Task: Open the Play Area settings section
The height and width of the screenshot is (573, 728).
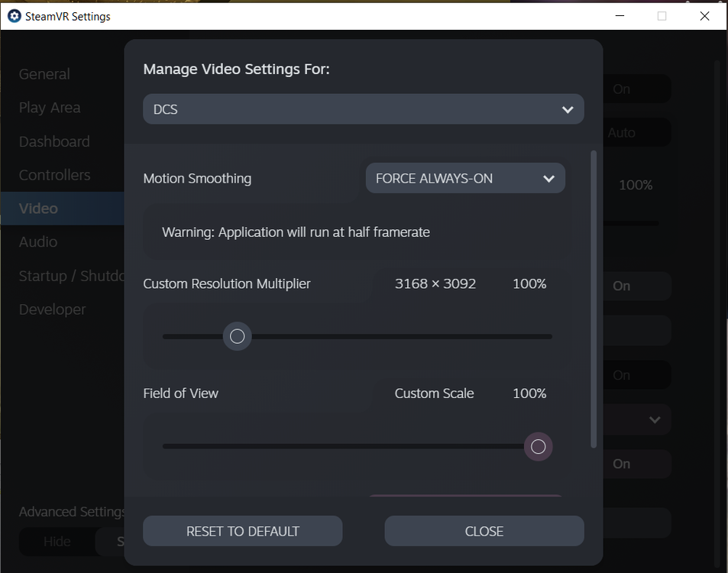Action: [x=49, y=107]
